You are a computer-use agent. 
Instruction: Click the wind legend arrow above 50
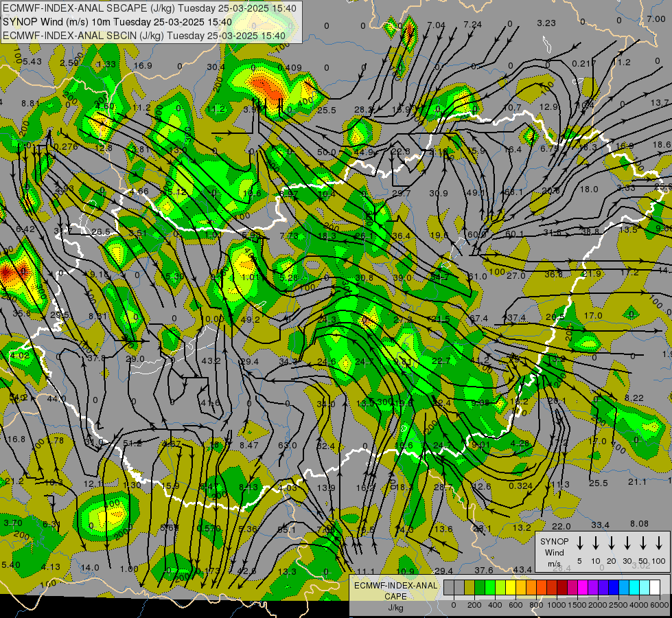tap(643, 543)
